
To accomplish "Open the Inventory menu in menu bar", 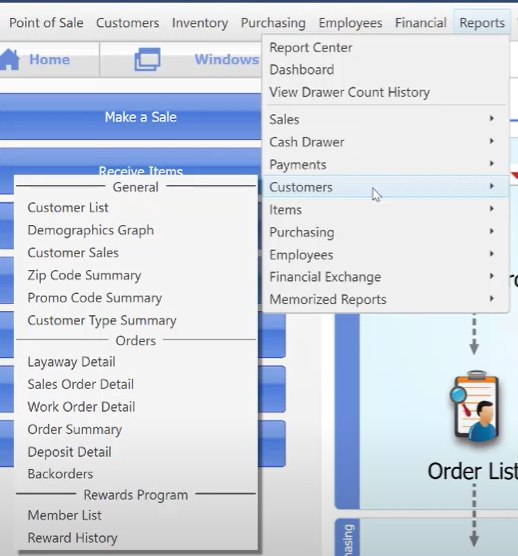I will (x=200, y=23).
